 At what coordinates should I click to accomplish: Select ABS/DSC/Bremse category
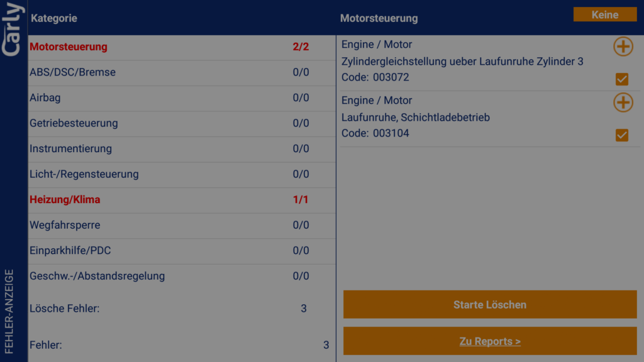click(x=72, y=72)
